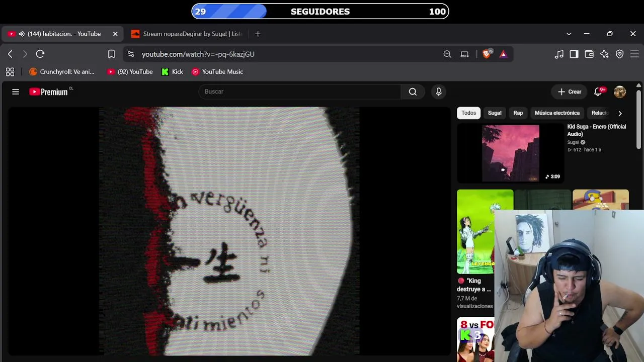Click the cast media icon in address bar
644x362 pixels.
pos(464,54)
